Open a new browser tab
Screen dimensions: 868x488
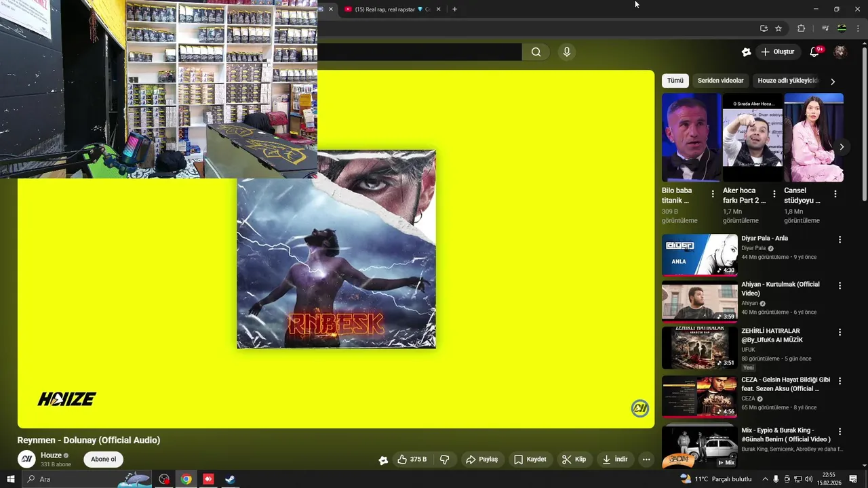pos(454,9)
